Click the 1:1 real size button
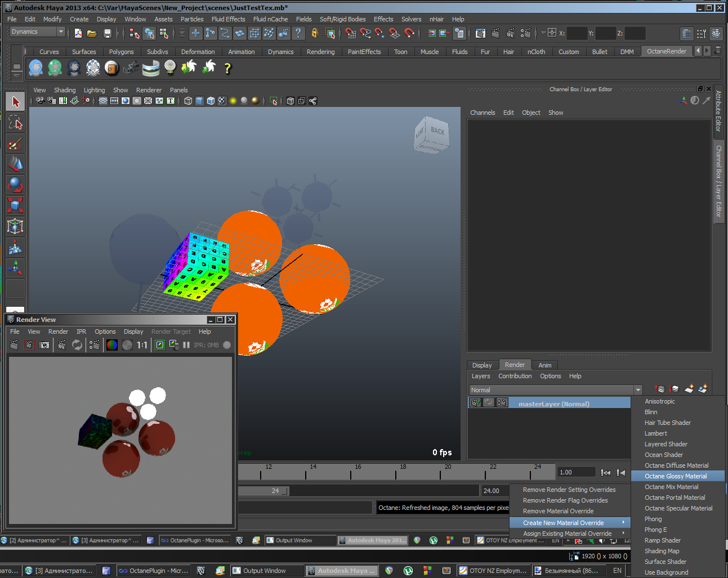This screenshot has height=578, width=728. (142, 345)
